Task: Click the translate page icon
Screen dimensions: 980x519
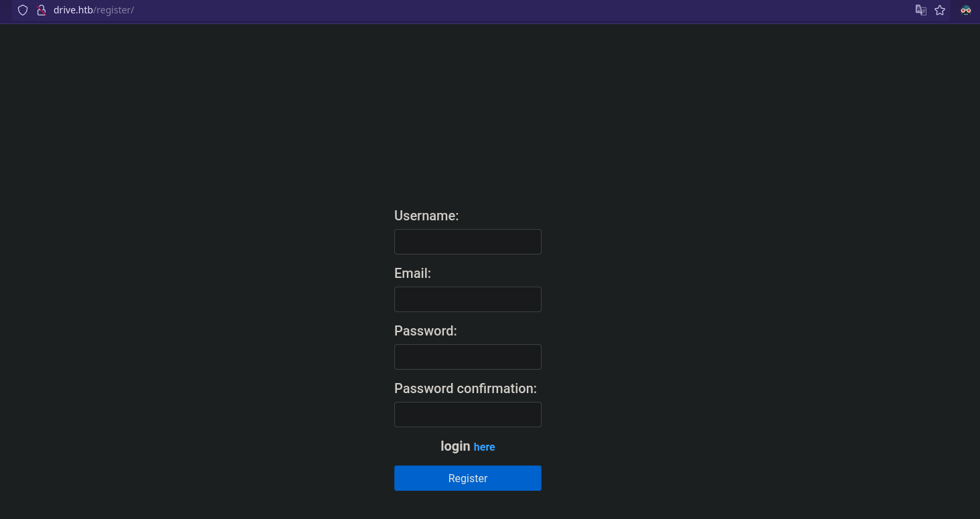Action: pyautogui.click(x=921, y=10)
